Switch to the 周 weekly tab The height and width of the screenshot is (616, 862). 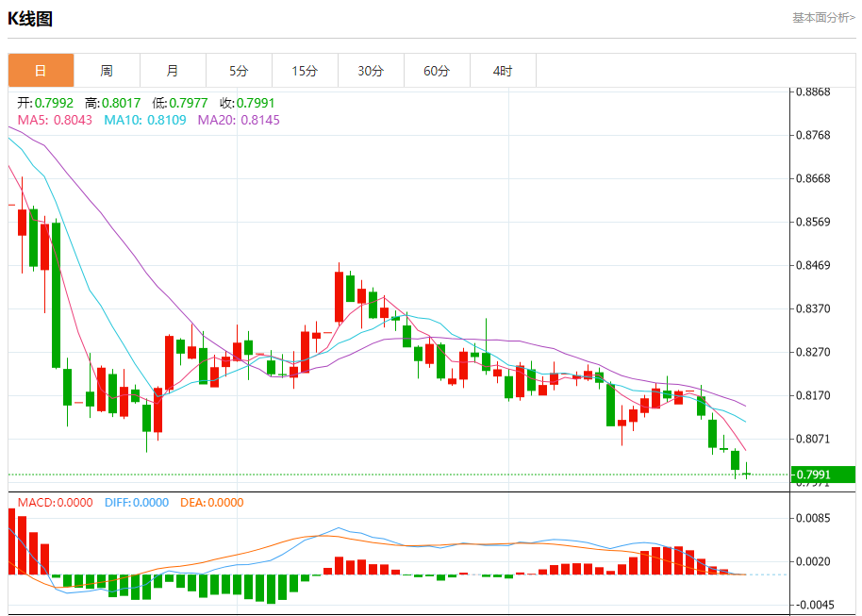[x=107, y=71]
